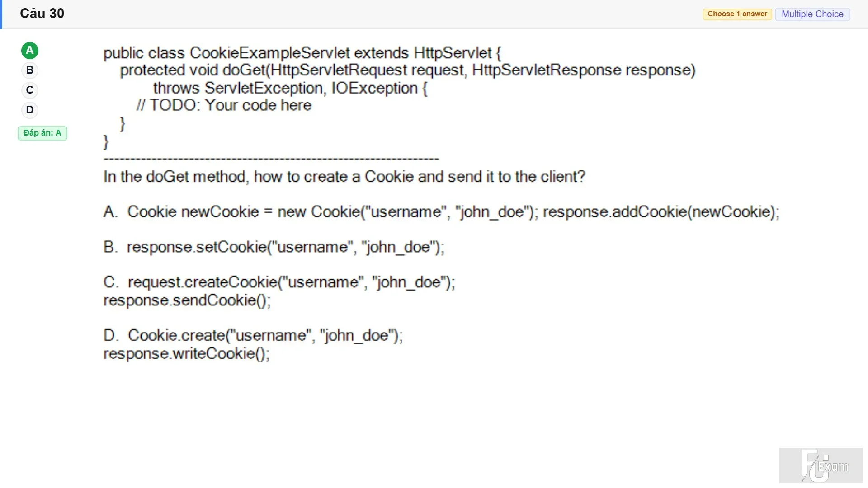
Task: Choose answer option C circle
Action: (x=30, y=90)
